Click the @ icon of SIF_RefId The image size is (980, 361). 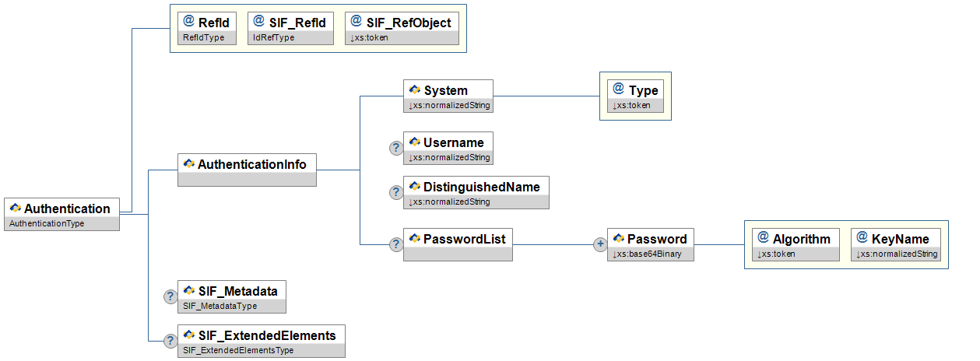pos(260,22)
